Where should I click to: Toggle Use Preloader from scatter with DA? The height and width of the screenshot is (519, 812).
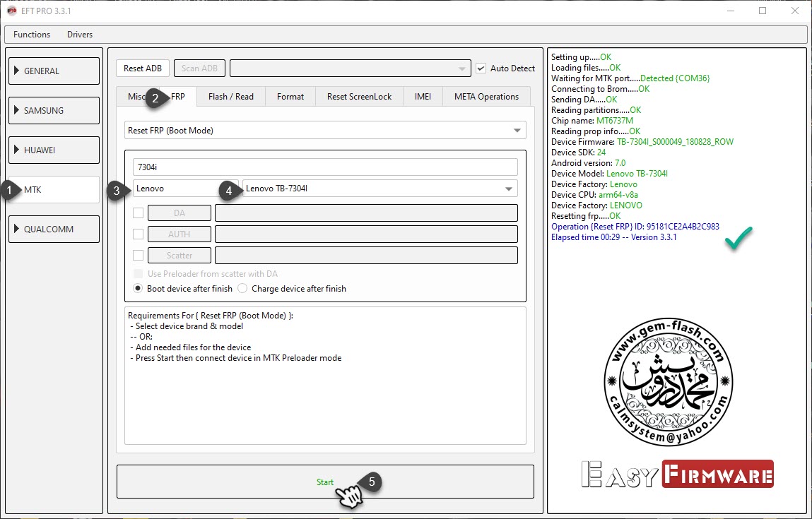pyautogui.click(x=139, y=274)
